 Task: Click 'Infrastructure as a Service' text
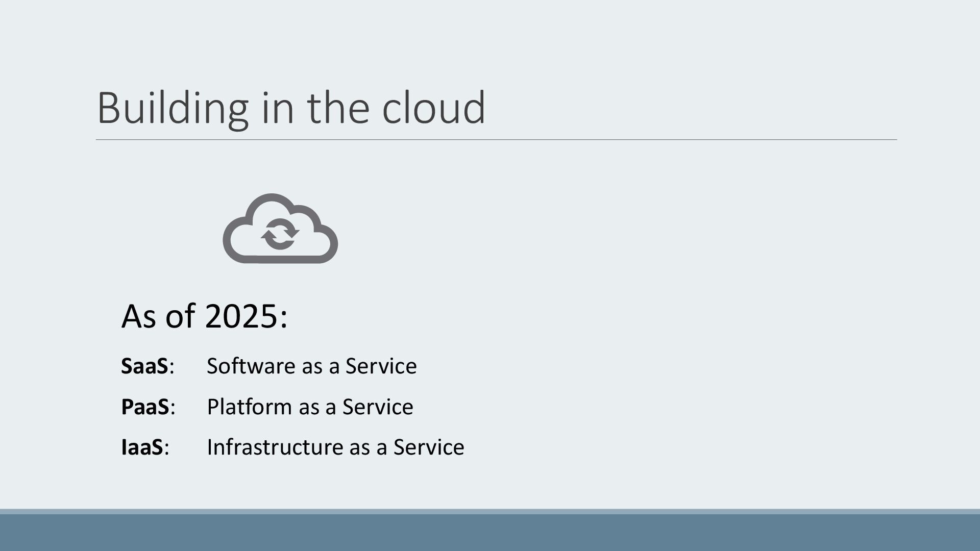point(335,447)
